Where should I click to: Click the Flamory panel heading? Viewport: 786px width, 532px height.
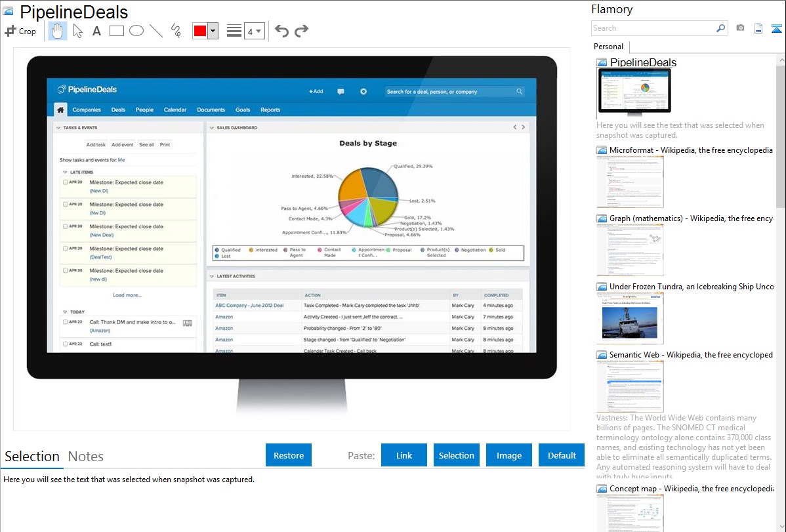pos(611,9)
